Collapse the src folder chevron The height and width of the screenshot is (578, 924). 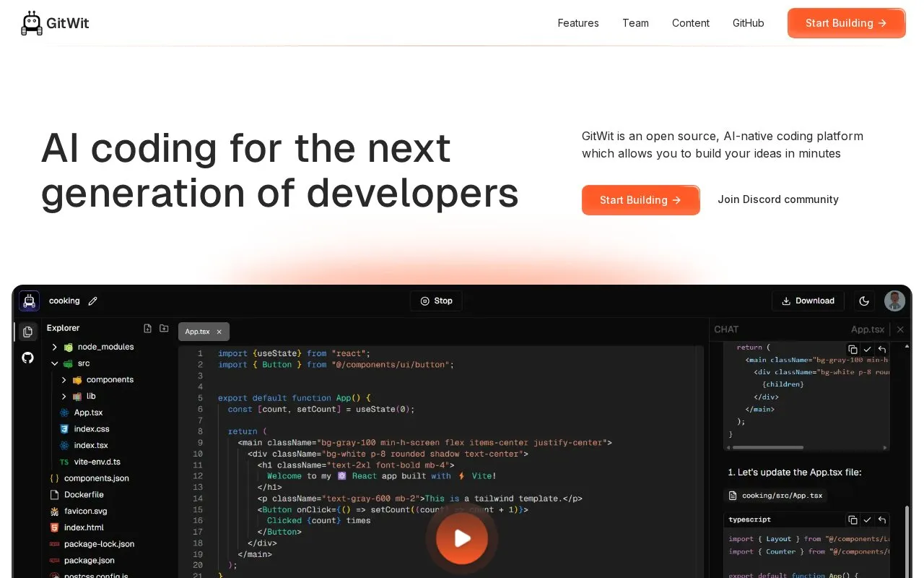point(54,363)
